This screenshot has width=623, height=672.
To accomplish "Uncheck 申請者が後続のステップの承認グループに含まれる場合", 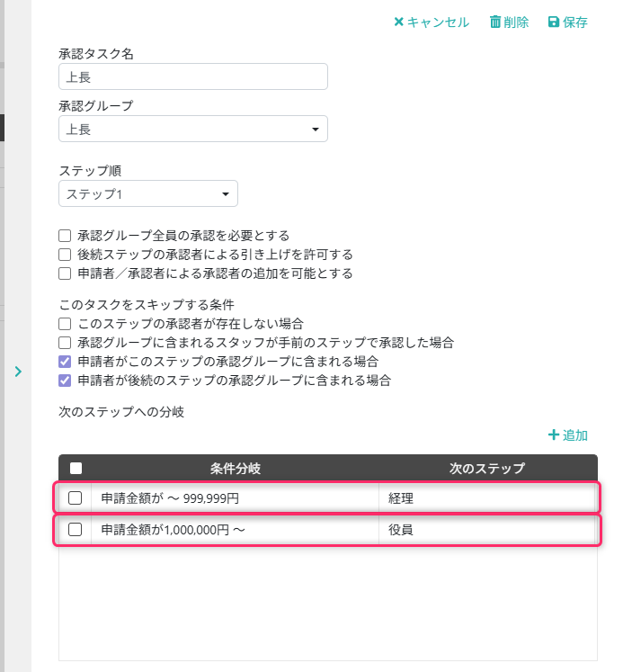I will coord(65,381).
